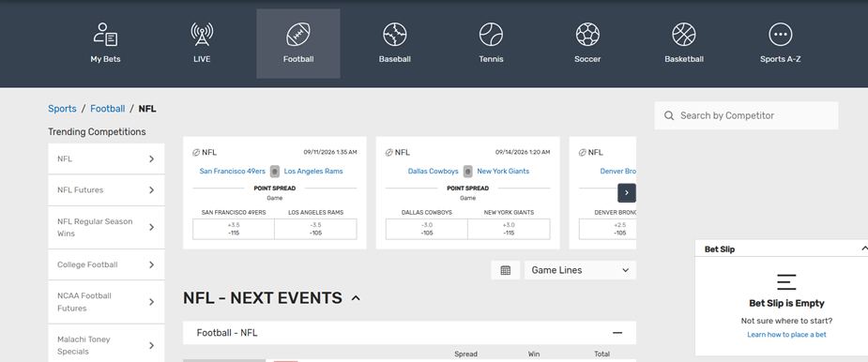Click the @ icon between 49ers and Rams
The height and width of the screenshot is (362, 868).
click(275, 172)
